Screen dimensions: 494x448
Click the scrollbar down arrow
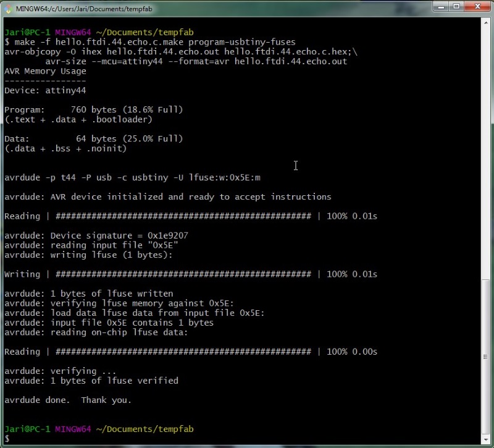pyautogui.click(x=485, y=439)
